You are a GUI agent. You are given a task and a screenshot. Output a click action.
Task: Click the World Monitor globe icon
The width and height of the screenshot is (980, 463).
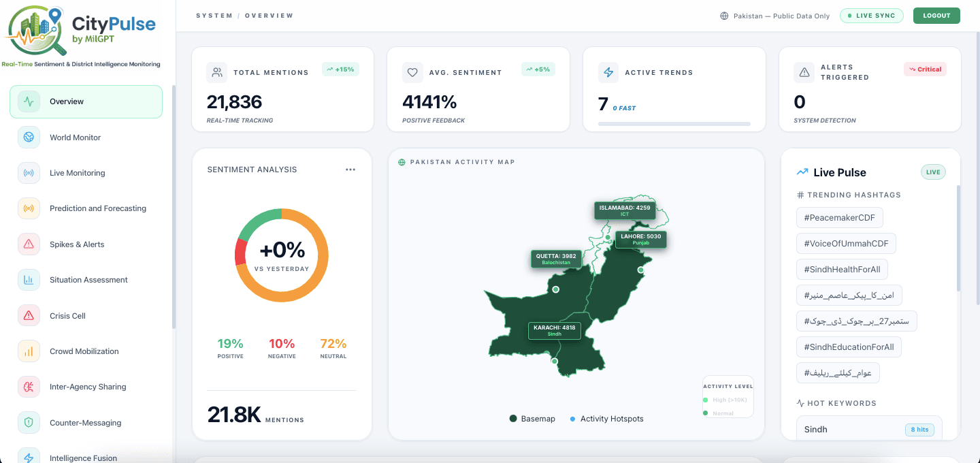pyautogui.click(x=29, y=138)
